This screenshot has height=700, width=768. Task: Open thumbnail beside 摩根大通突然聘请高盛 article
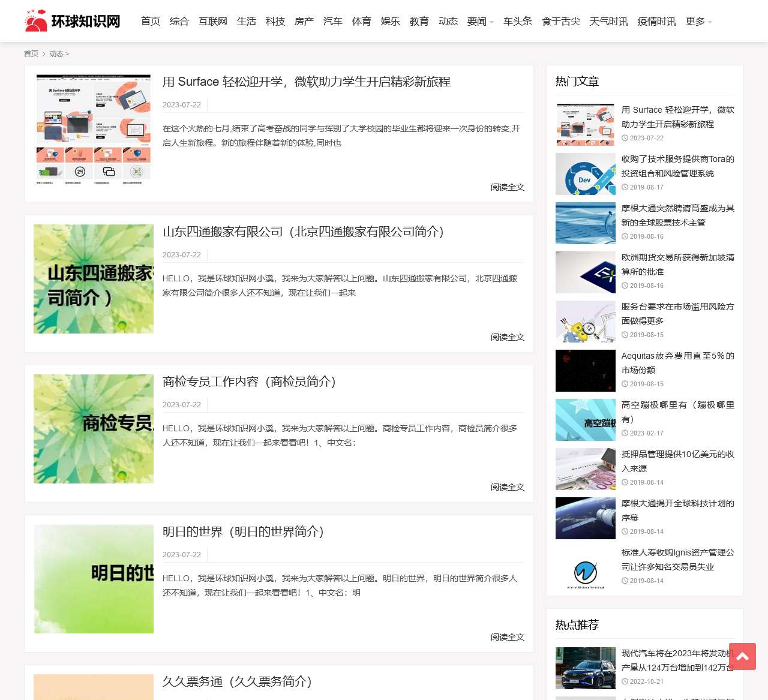point(586,223)
